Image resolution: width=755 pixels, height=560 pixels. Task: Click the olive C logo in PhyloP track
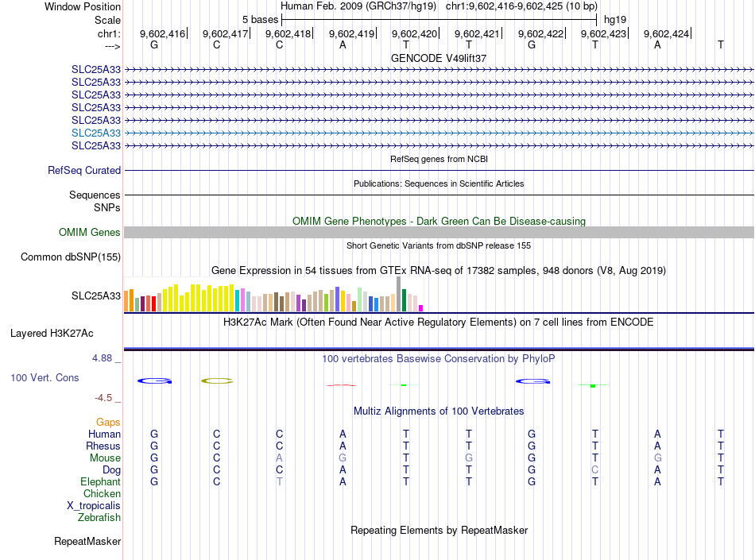click(217, 381)
